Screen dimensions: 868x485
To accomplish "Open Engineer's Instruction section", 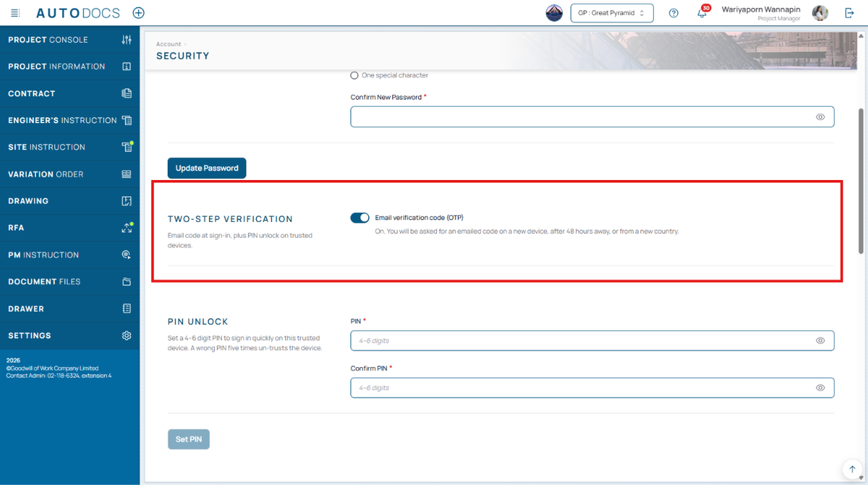I will coord(69,120).
